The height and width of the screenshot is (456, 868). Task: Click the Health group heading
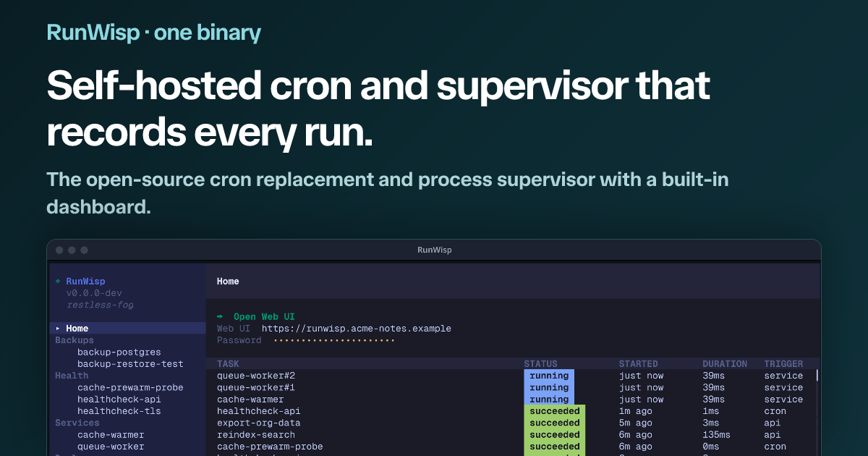click(72, 376)
